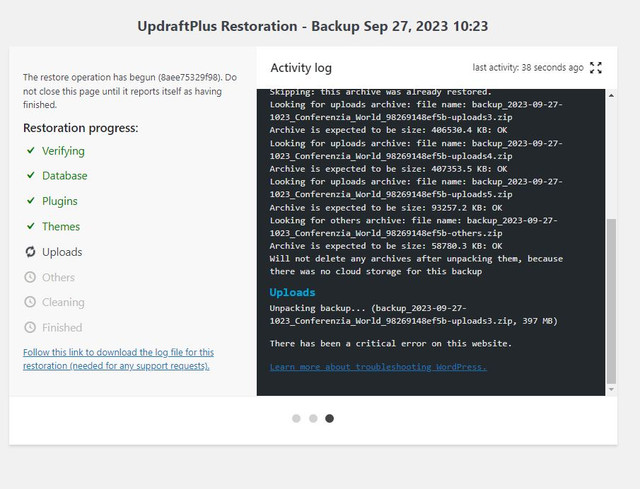Click the Others pending step label
This screenshot has height=489, width=640.
click(58, 278)
